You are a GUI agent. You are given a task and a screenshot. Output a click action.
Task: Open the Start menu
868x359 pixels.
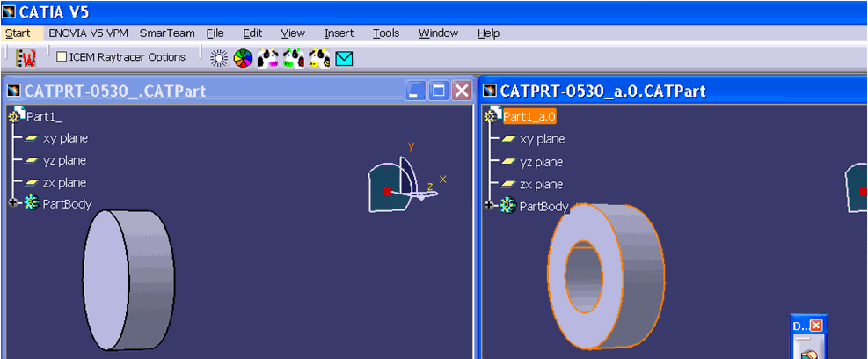click(18, 33)
